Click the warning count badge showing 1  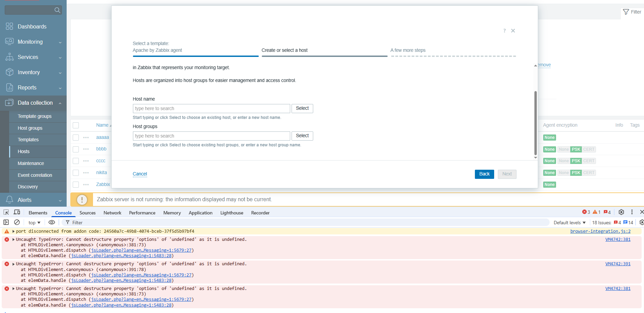(597, 212)
